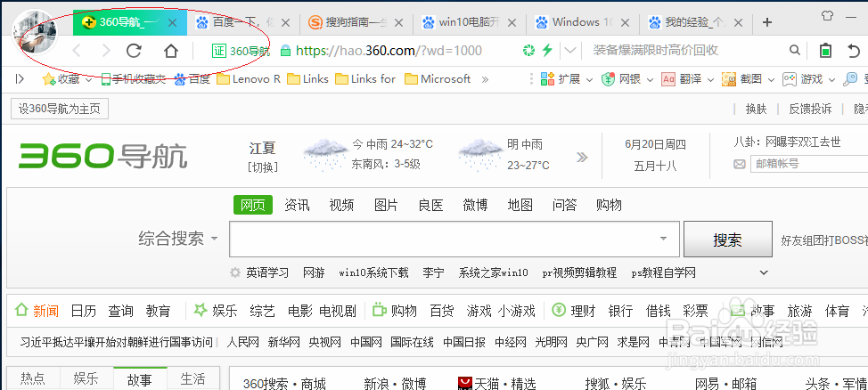868x390 pixels.
Task: Open the 游戏 games tool
Action: 790,79
